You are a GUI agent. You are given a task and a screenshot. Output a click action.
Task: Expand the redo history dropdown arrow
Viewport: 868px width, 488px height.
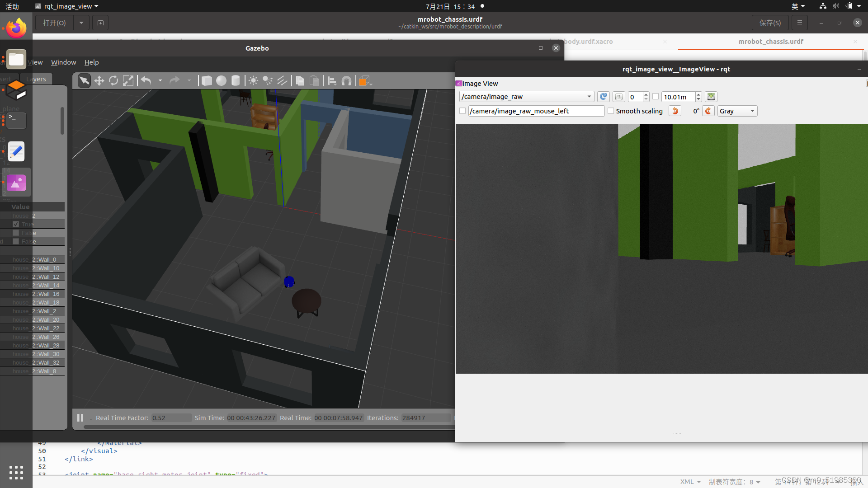point(189,81)
